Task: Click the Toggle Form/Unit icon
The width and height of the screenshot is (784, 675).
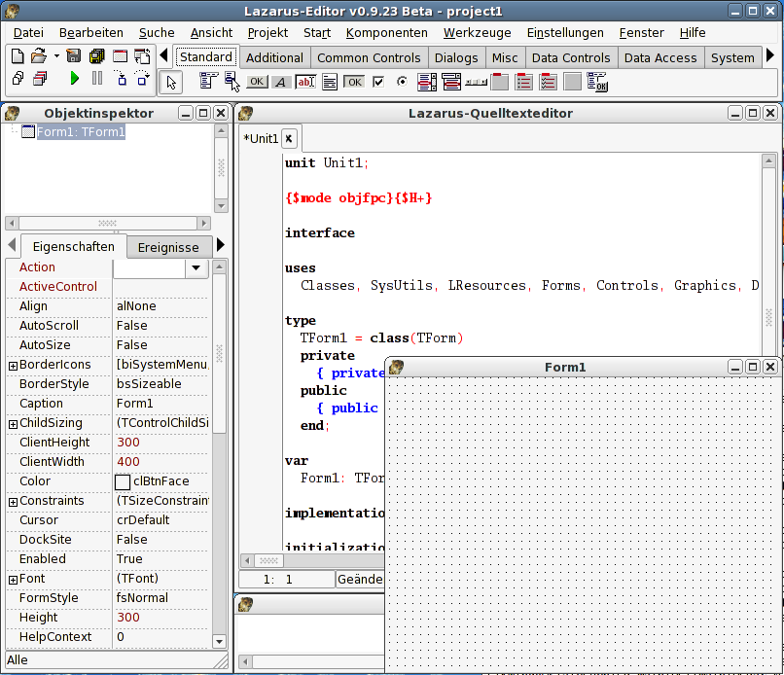Action: tap(142, 56)
